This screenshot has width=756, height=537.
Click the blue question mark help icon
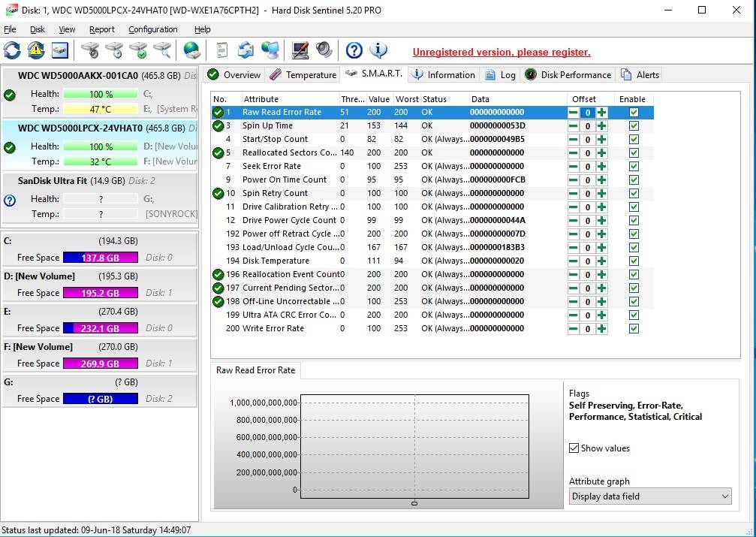[354, 50]
